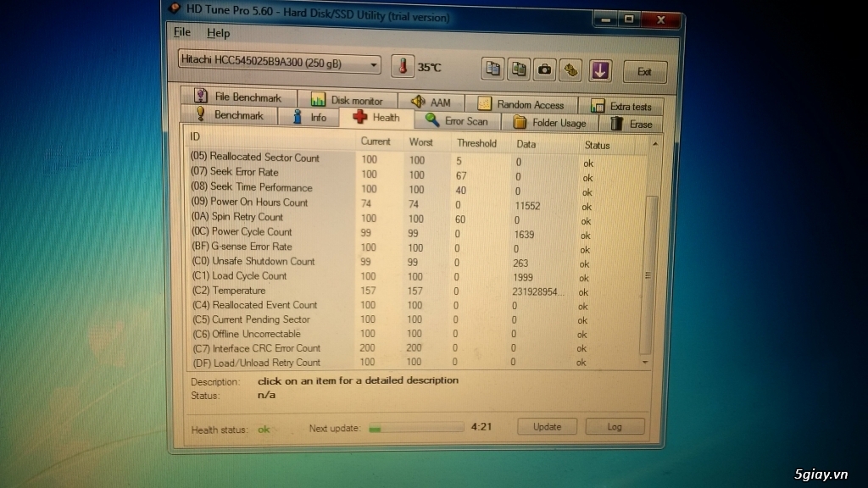
Task: Click the purple down-arrow icon
Action: (x=600, y=70)
